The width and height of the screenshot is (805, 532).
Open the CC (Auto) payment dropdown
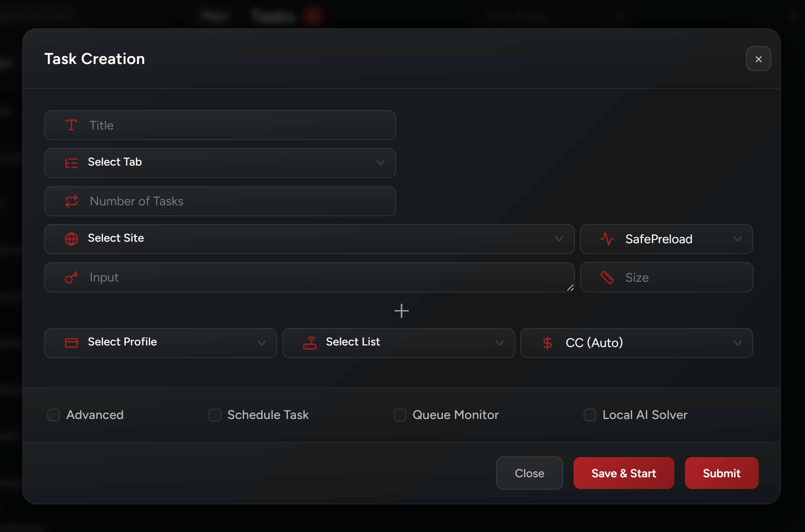636,343
